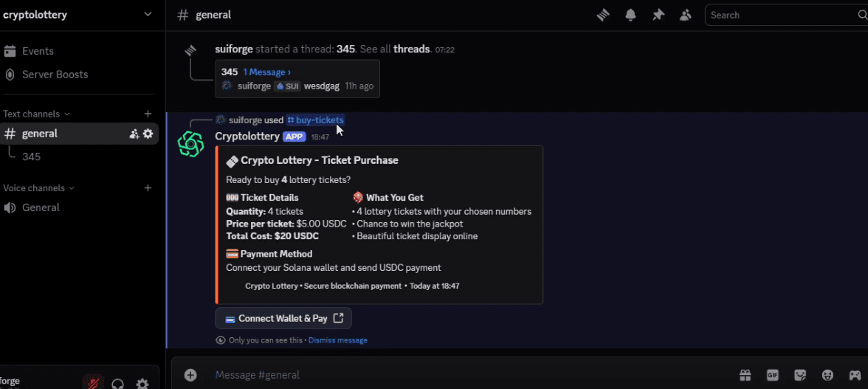Click the Connect Wallet & Pay button
868x389 pixels.
coord(283,318)
